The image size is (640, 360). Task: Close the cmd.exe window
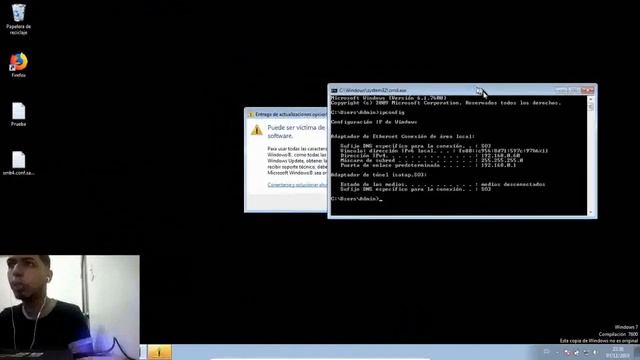pos(588,90)
